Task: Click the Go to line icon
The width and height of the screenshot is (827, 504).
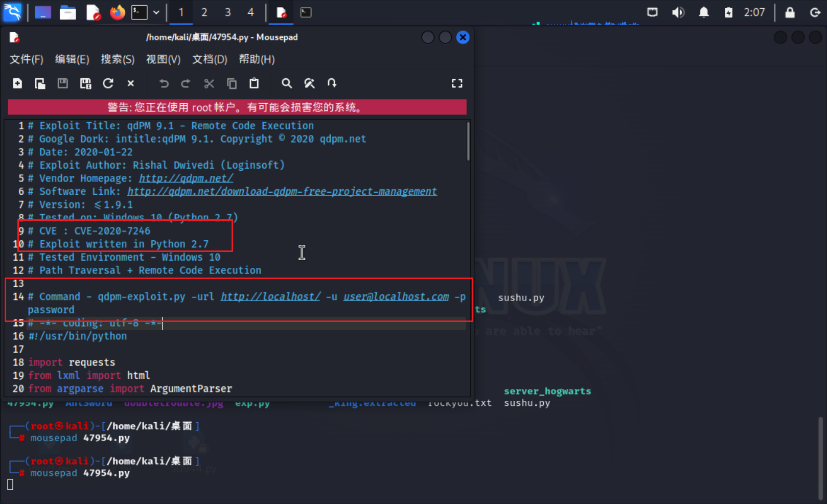Action: [332, 83]
